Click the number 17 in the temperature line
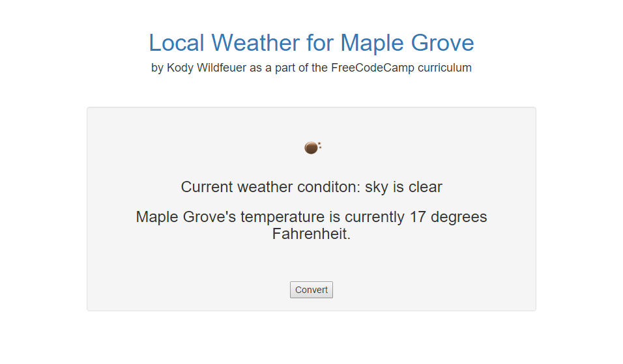Screen dimensions: 623x364 (418, 217)
